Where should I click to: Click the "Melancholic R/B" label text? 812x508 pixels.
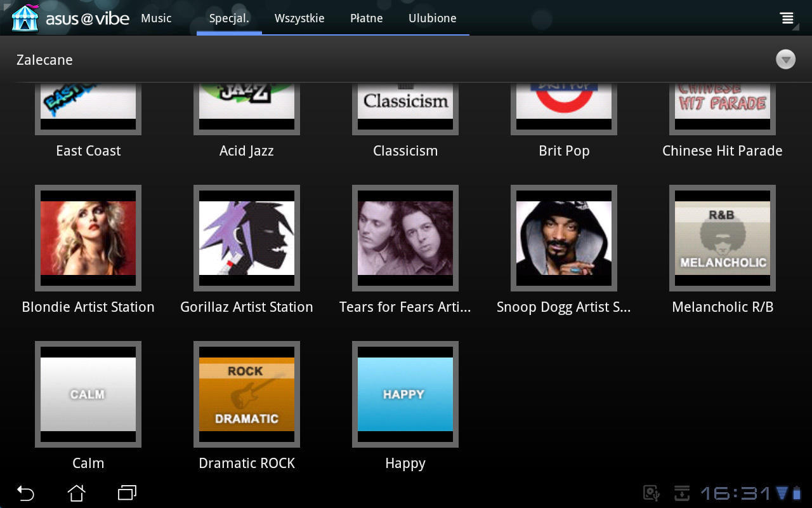[x=723, y=307]
